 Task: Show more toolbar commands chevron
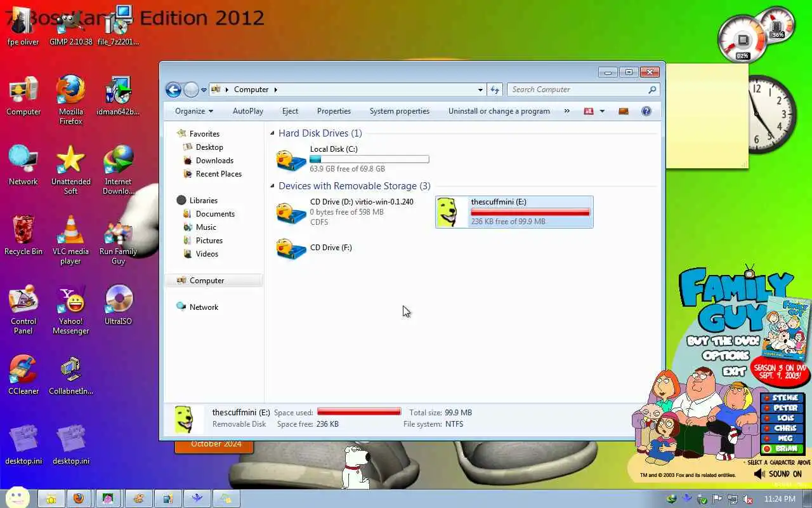tap(566, 111)
